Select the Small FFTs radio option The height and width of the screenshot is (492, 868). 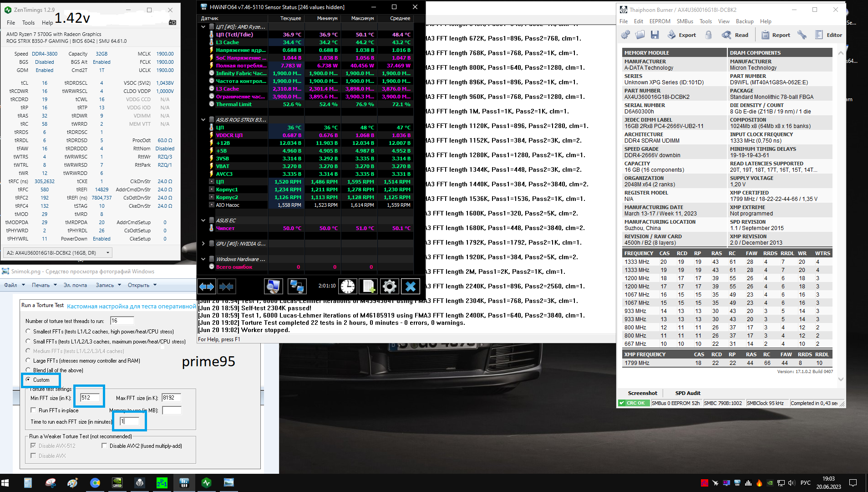click(x=28, y=341)
